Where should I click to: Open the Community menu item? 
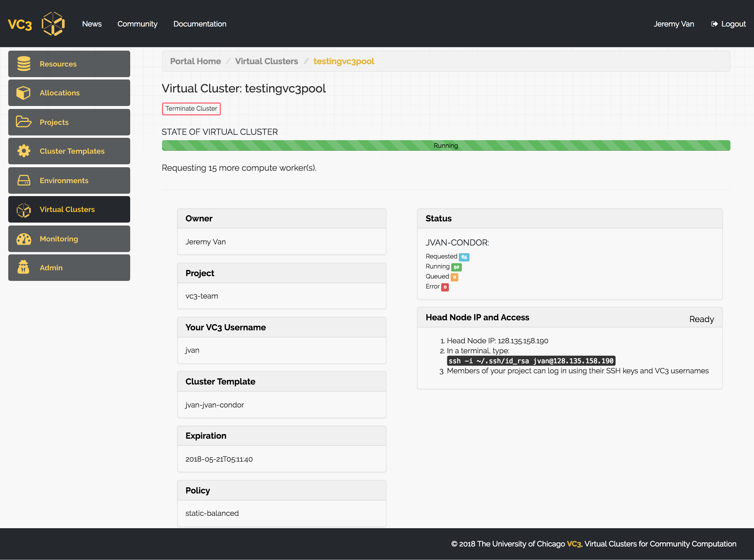(137, 24)
